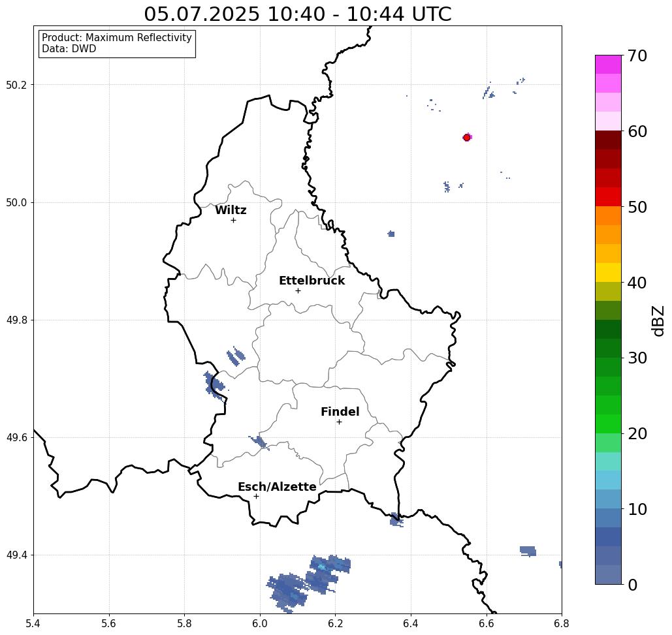Click the dark maroon band just below 60

pos(608,140)
